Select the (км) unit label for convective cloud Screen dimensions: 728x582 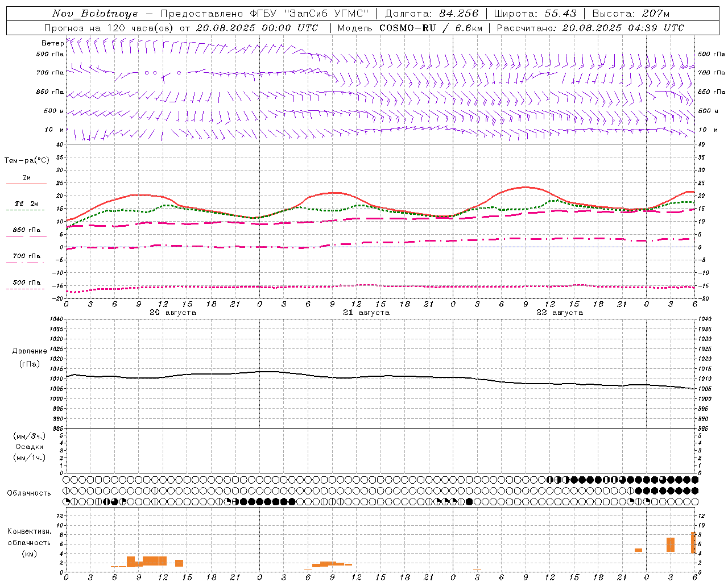29,554
